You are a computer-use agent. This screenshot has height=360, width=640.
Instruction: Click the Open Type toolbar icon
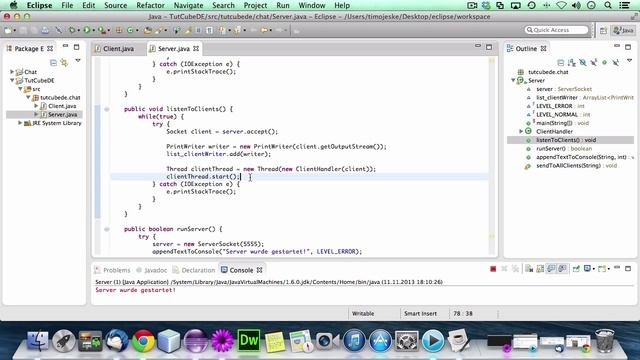coord(148,30)
